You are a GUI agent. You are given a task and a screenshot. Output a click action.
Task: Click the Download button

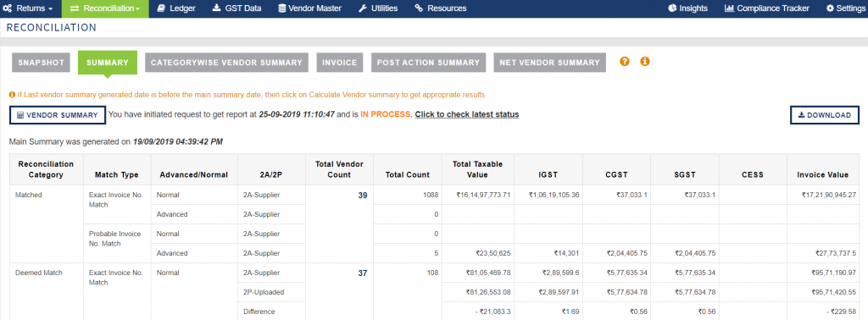click(825, 115)
